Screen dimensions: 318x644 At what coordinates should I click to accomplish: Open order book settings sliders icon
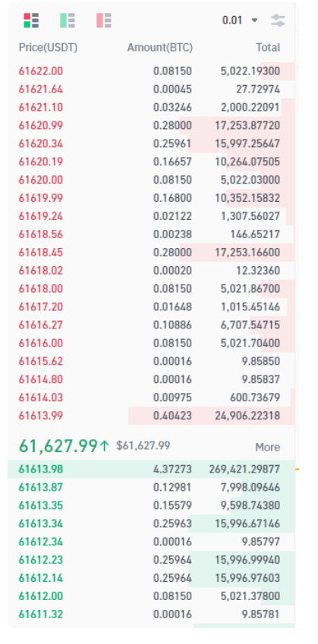coord(278,20)
